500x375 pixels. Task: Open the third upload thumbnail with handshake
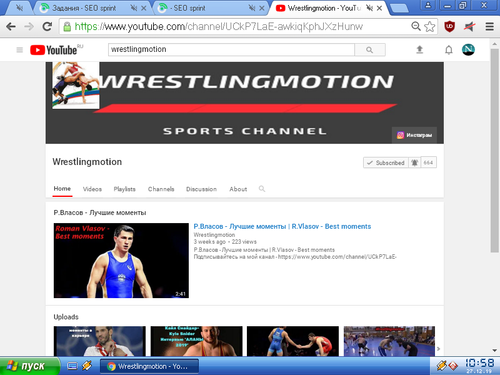[293, 341]
